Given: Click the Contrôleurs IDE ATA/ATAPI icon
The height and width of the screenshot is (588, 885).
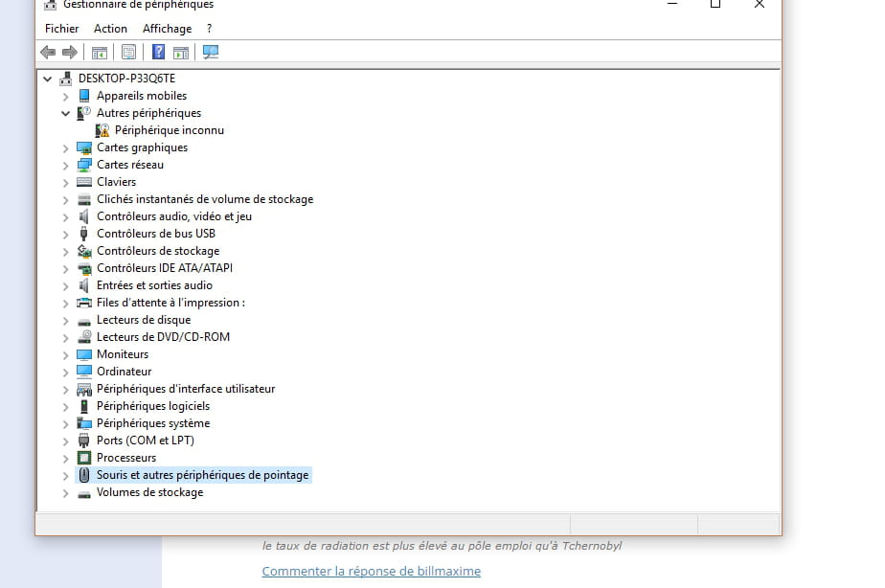Looking at the screenshot, I should point(84,268).
